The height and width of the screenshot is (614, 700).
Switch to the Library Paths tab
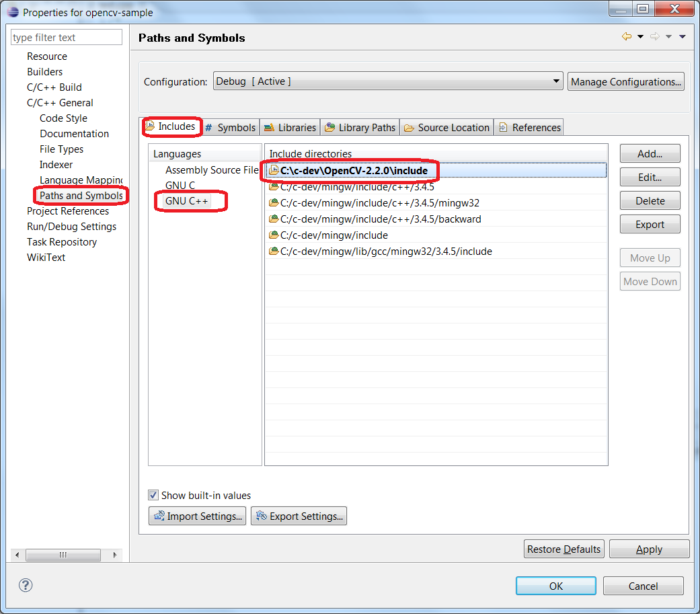(x=359, y=127)
